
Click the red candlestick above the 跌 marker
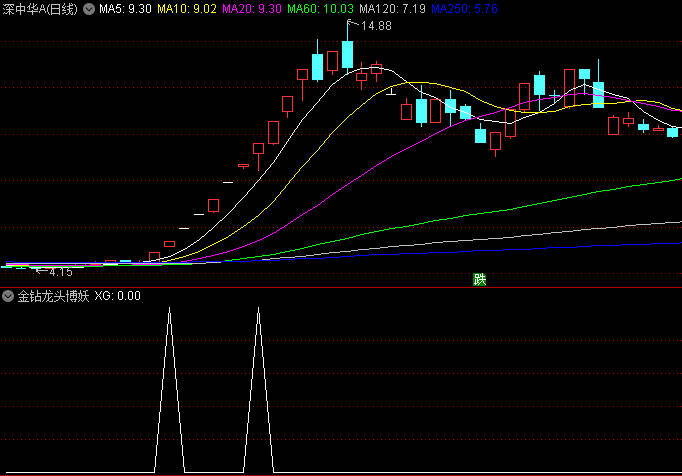495,141
